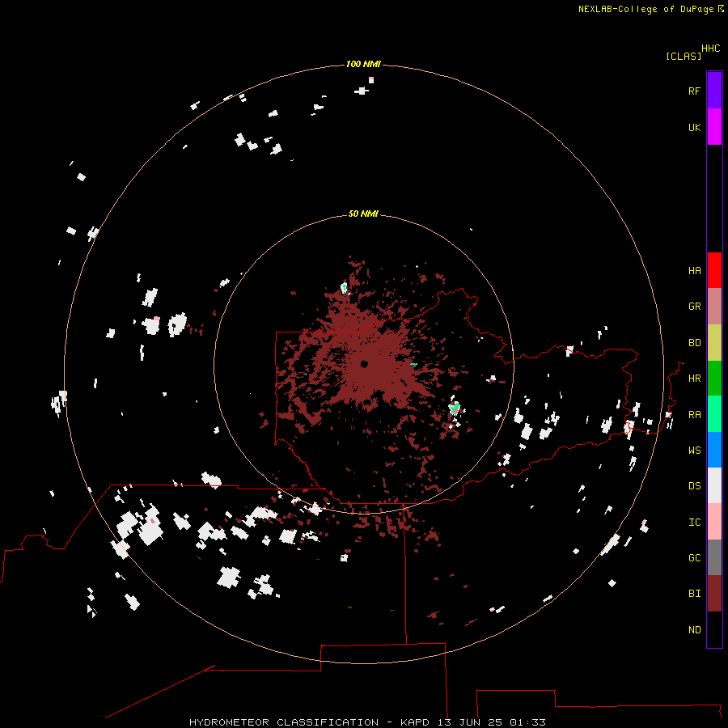Click the ND legend label

(694, 630)
